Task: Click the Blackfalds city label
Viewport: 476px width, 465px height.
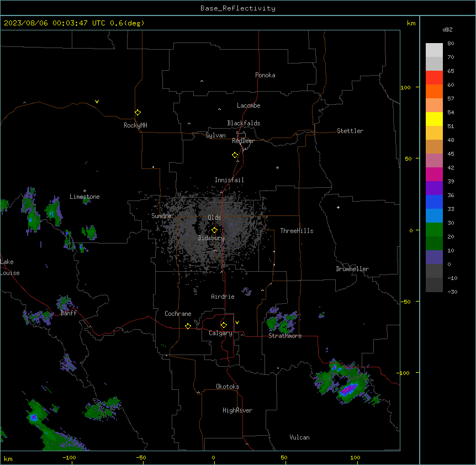Action: tap(244, 123)
